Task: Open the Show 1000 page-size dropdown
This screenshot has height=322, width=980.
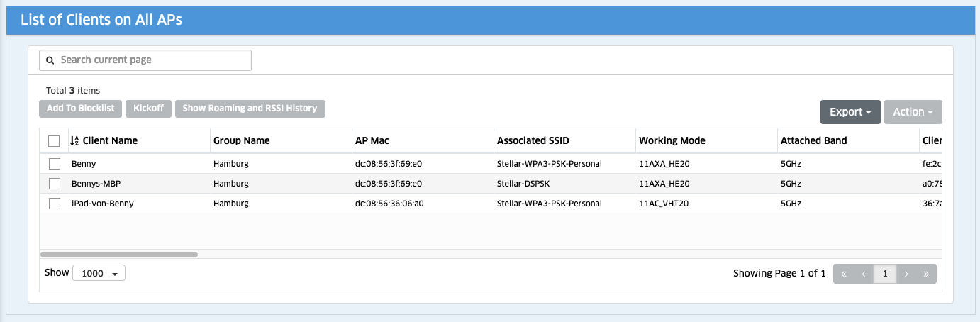Action: point(99,273)
